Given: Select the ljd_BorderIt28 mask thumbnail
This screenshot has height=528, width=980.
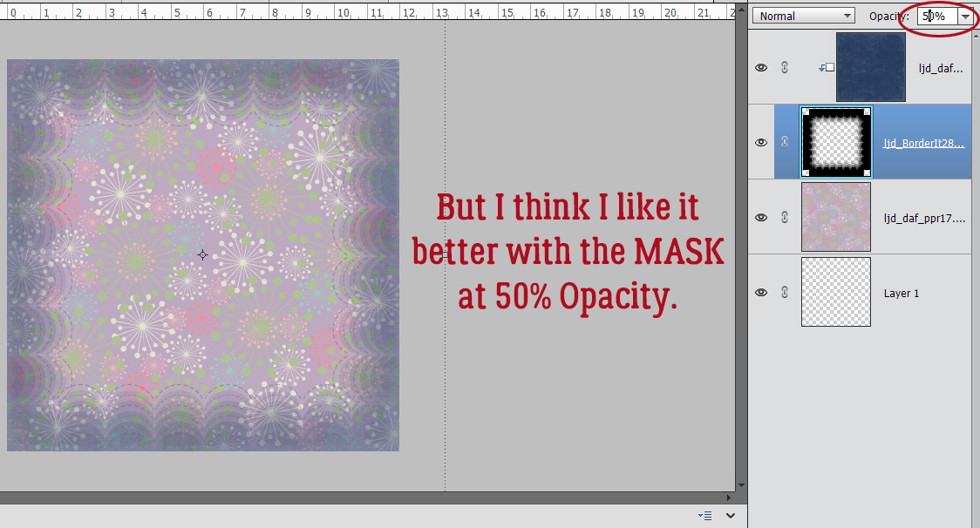Looking at the screenshot, I should (836, 142).
